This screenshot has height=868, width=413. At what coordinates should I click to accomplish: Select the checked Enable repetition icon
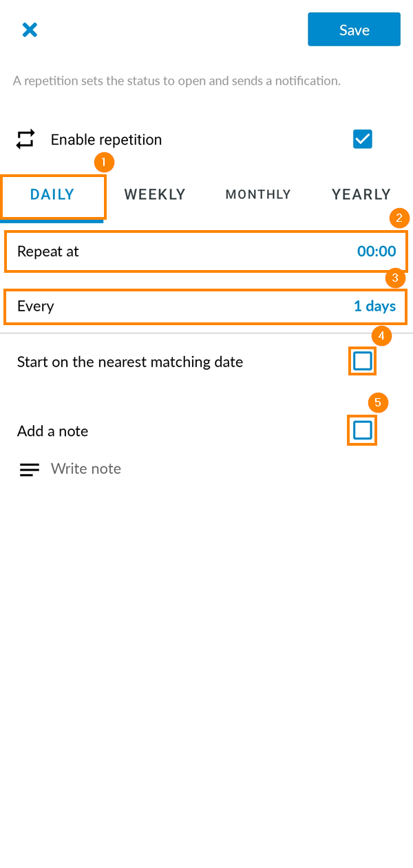coord(363,139)
